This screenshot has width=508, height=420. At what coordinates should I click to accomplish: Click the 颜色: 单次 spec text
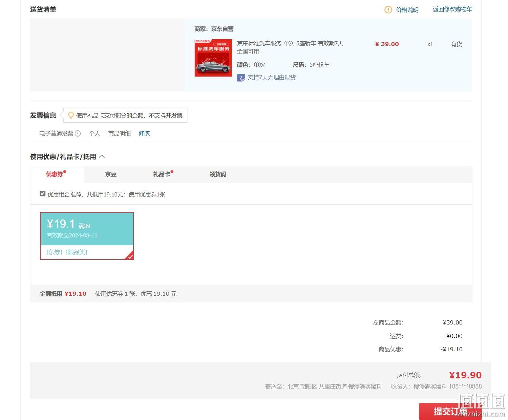[x=251, y=65]
